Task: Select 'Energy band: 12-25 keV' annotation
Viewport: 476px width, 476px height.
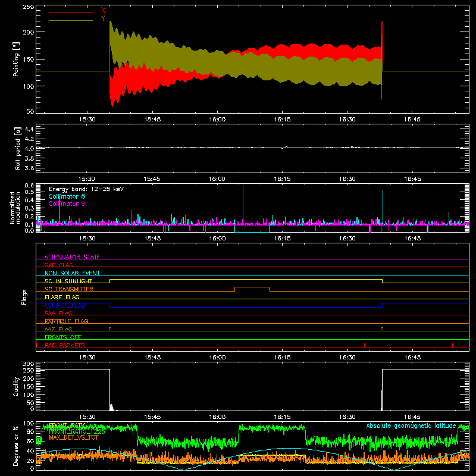Action: point(86,189)
